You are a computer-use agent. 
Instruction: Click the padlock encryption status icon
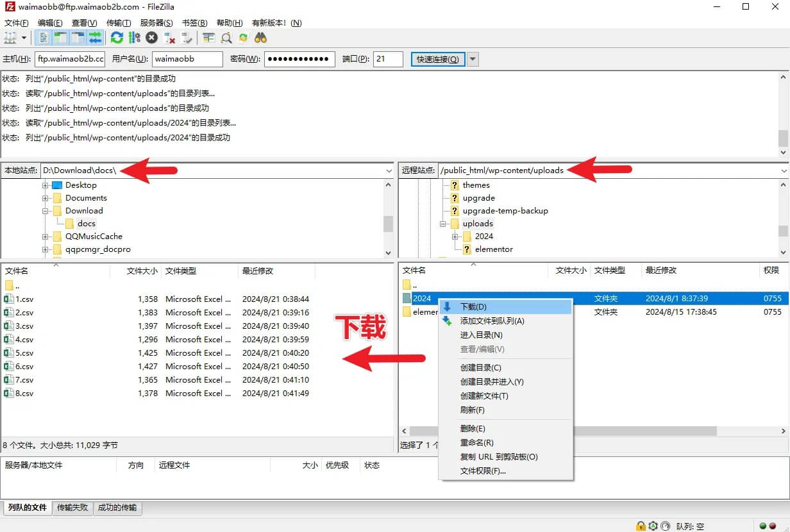pyautogui.click(x=640, y=526)
